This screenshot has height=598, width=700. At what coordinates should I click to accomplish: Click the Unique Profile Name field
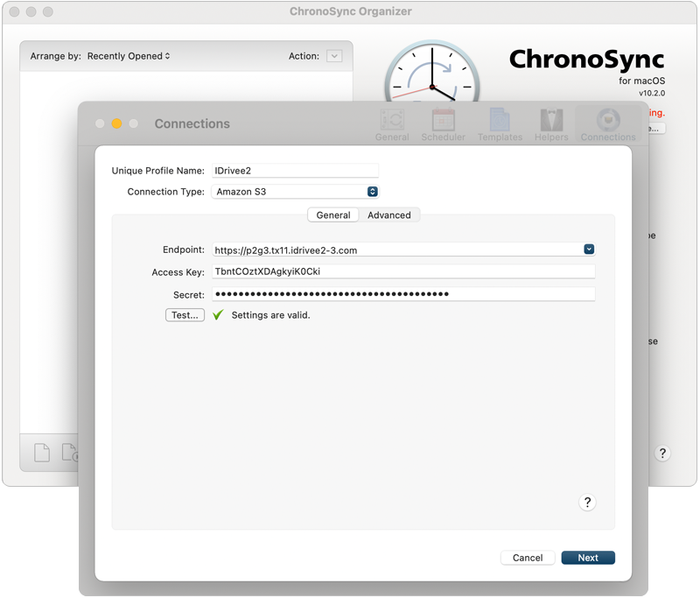click(295, 171)
